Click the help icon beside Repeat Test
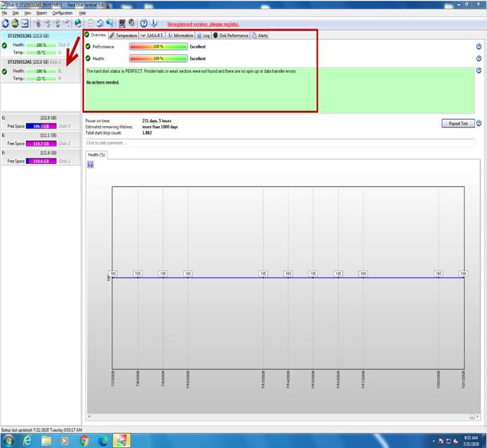 (479, 123)
